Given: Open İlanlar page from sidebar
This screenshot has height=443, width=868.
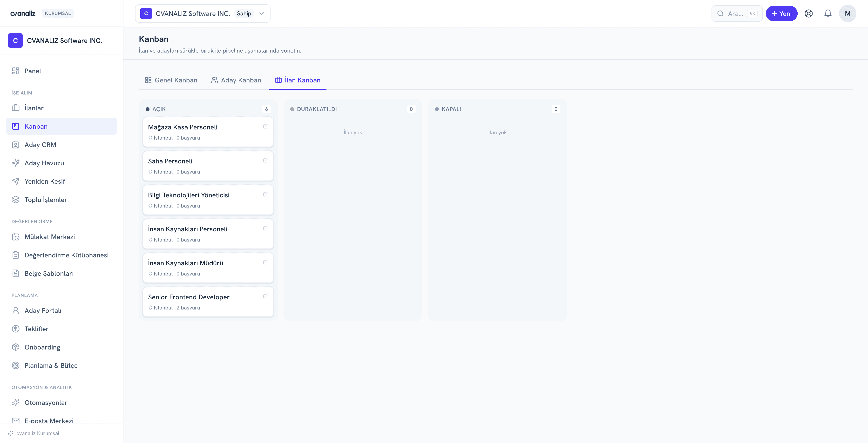Looking at the screenshot, I should [61, 108].
